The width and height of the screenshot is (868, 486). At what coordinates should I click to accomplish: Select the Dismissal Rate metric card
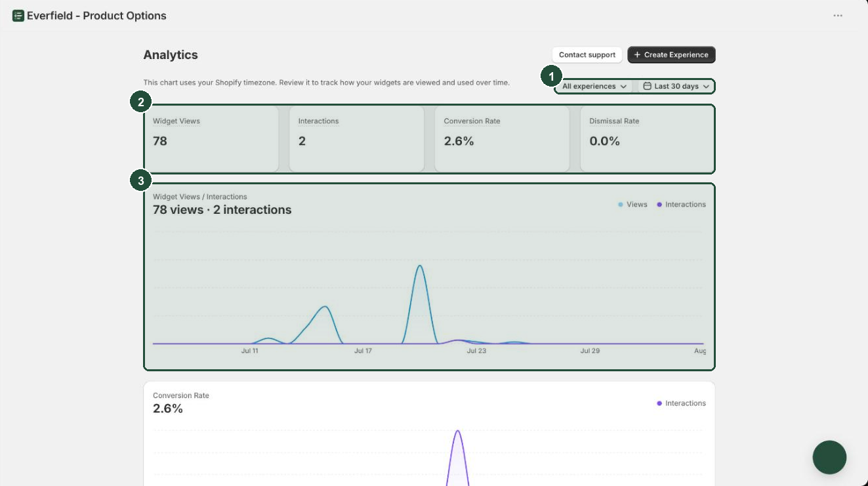pyautogui.click(x=647, y=139)
